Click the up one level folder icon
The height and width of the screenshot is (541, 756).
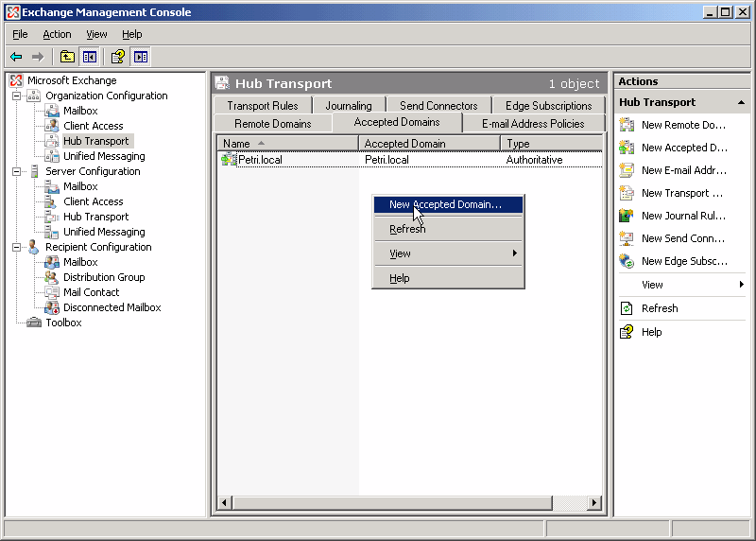tap(67, 57)
